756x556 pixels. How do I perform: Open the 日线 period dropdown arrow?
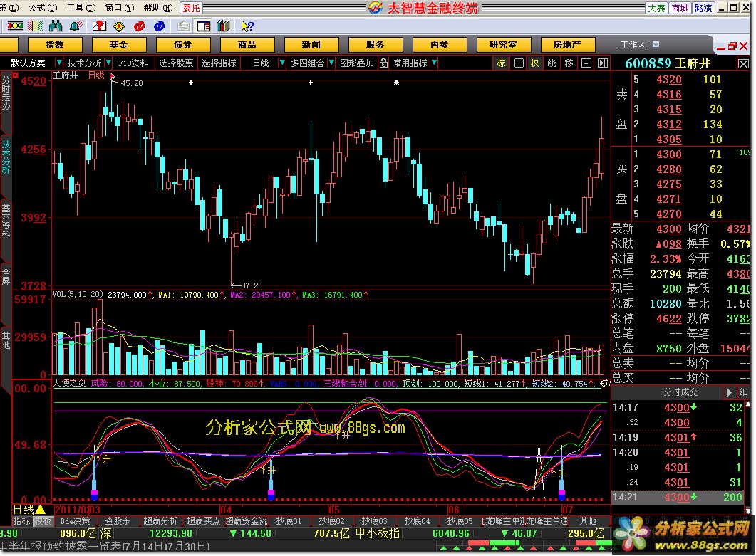click(x=282, y=63)
